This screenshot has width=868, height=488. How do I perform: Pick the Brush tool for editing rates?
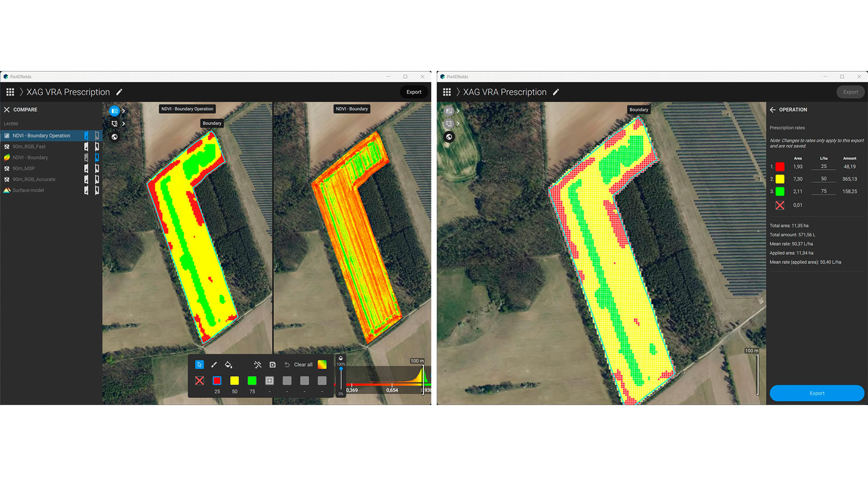pyautogui.click(x=214, y=364)
